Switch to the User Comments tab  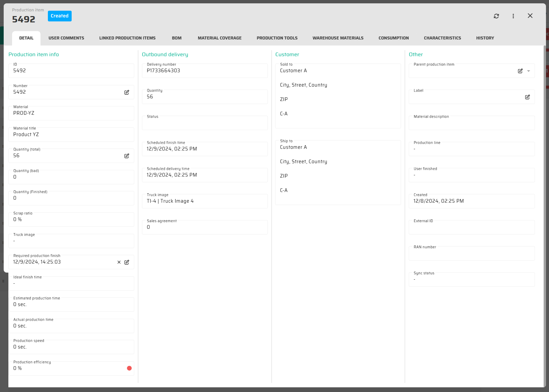pyautogui.click(x=66, y=38)
